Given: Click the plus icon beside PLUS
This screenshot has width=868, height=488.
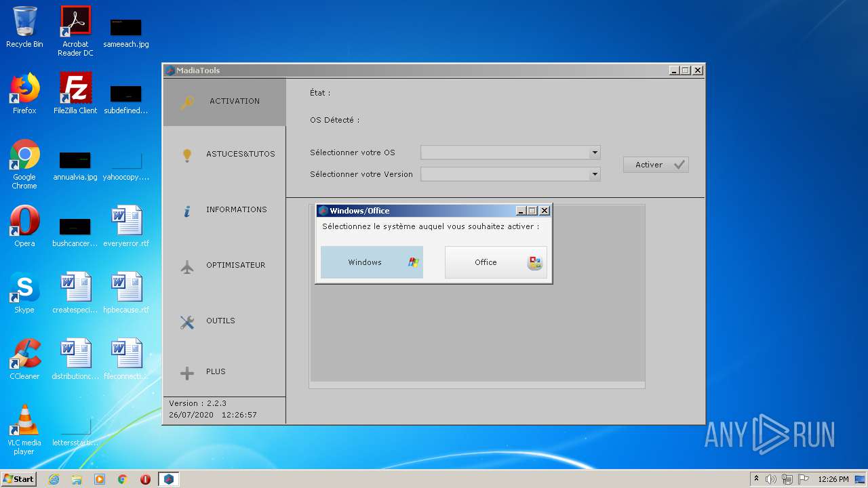Looking at the screenshot, I should click(187, 373).
